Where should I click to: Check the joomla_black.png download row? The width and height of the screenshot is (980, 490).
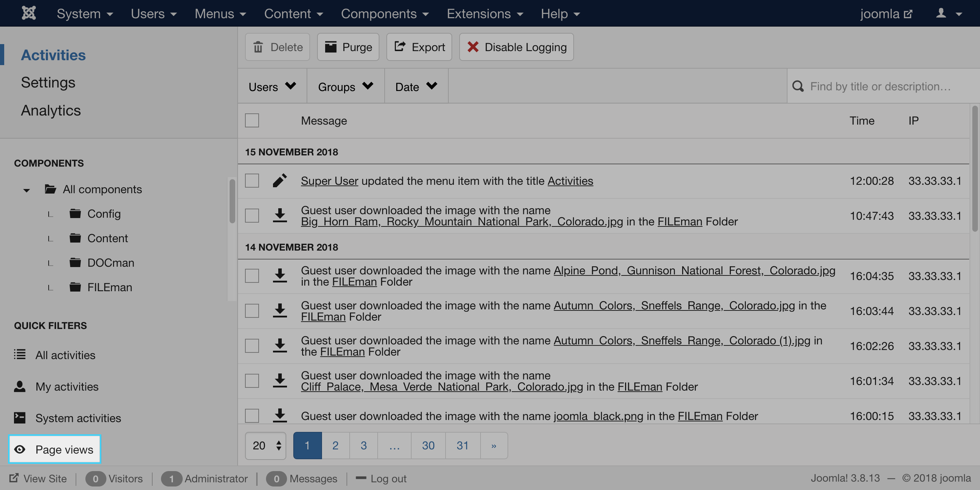[x=252, y=416]
